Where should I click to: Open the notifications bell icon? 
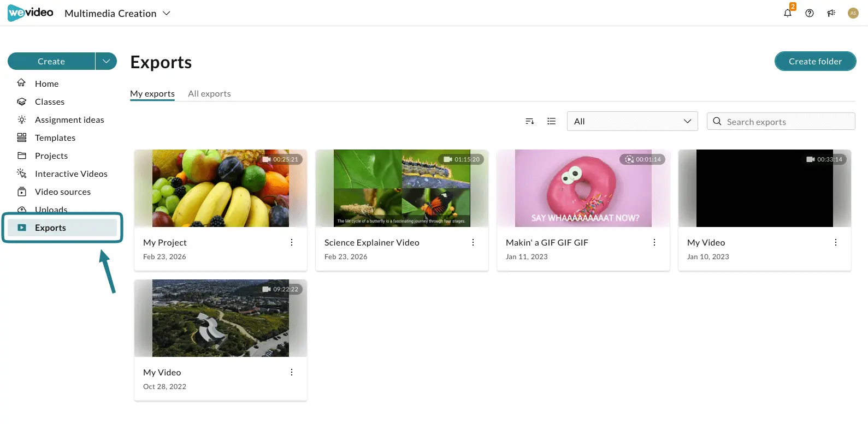click(x=787, y=13)
